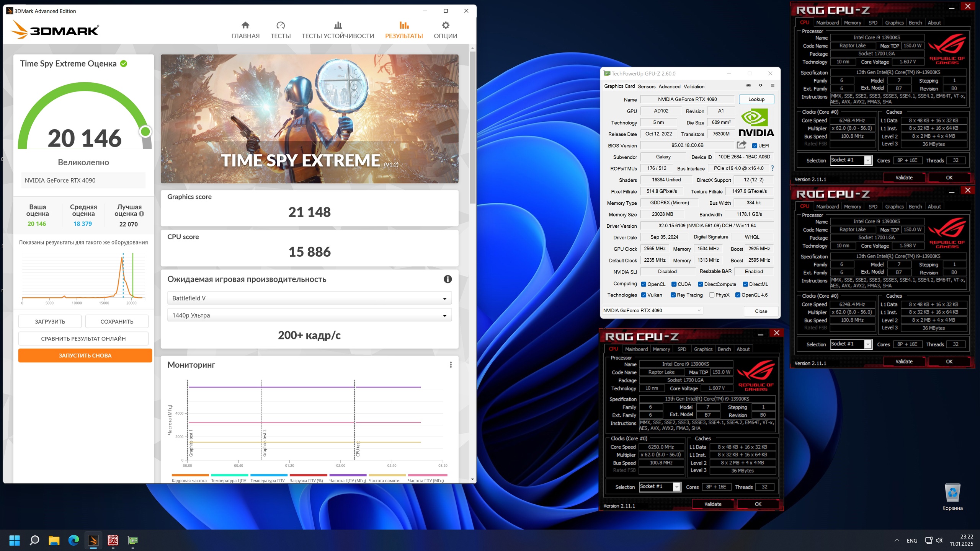
Task: Open Memory tab in middle CPU-Z window
Action: pyautogui.click(x=853, y=207)
